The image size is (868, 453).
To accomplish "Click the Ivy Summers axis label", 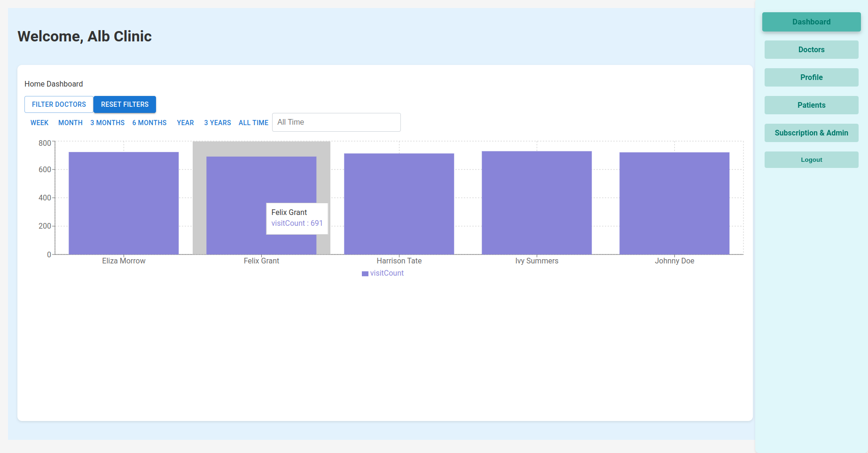I will tap(537, 261).
